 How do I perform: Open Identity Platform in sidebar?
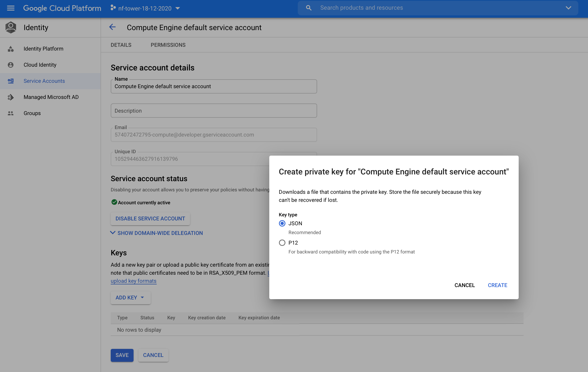click(x=44, y=49)
